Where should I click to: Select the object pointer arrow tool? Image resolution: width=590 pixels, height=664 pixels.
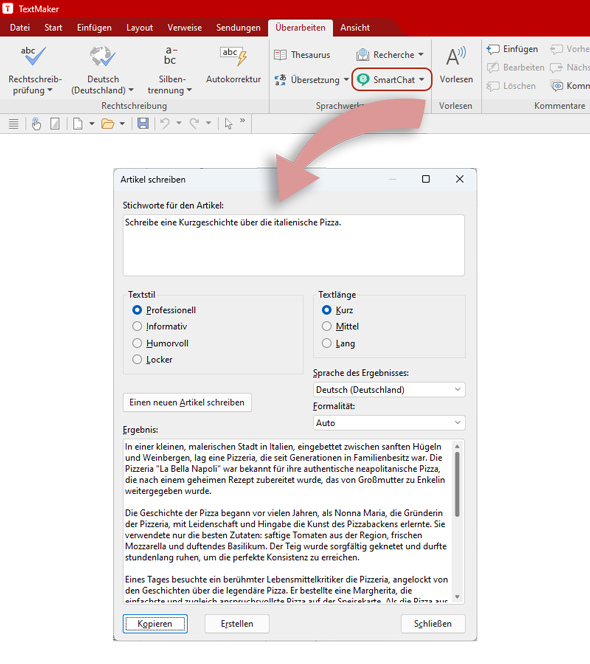(x=229, y=124)
